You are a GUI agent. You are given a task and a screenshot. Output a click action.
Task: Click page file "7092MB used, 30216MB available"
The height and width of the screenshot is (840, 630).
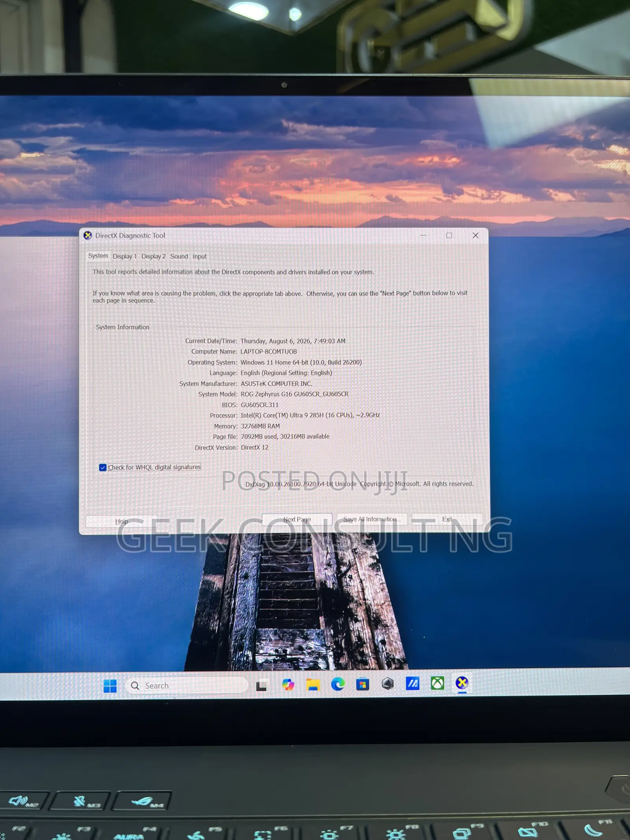[x=285, y=437]
